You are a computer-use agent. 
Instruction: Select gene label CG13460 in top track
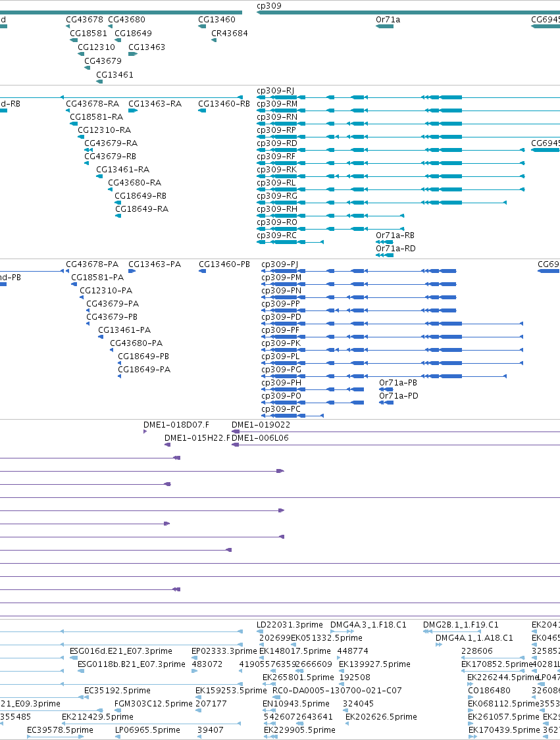click(x=216, y=19)
